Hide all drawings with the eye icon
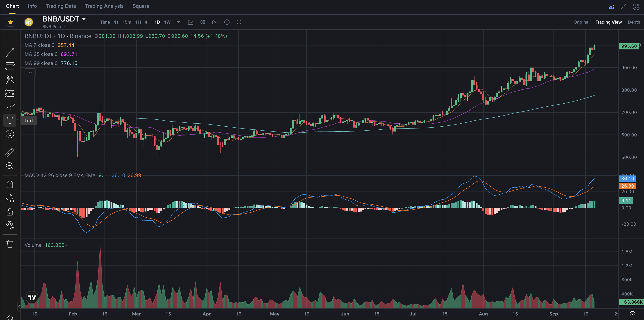 (10, 225)
